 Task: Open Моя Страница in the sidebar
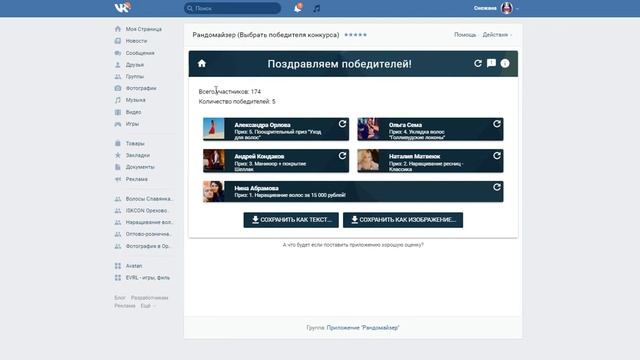coord(143,29)
